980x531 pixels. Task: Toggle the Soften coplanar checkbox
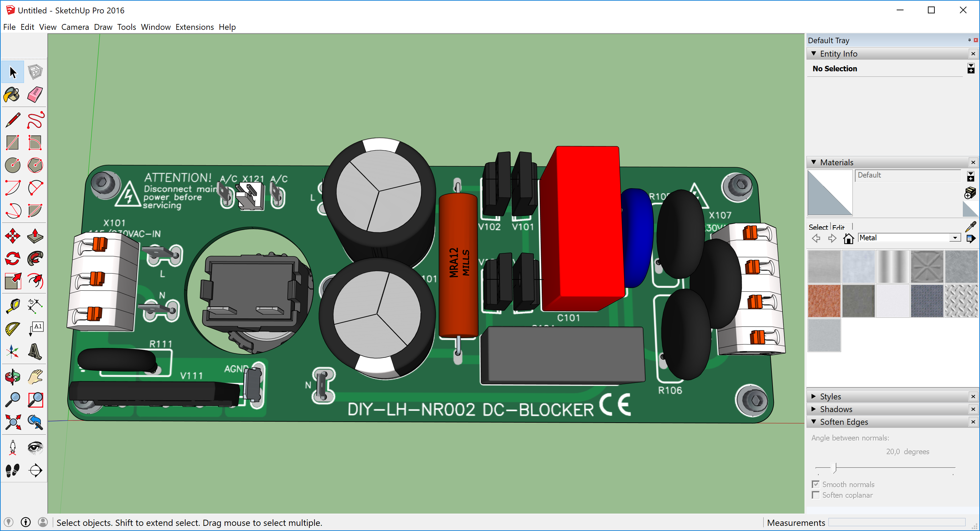[x=816, y=495]
